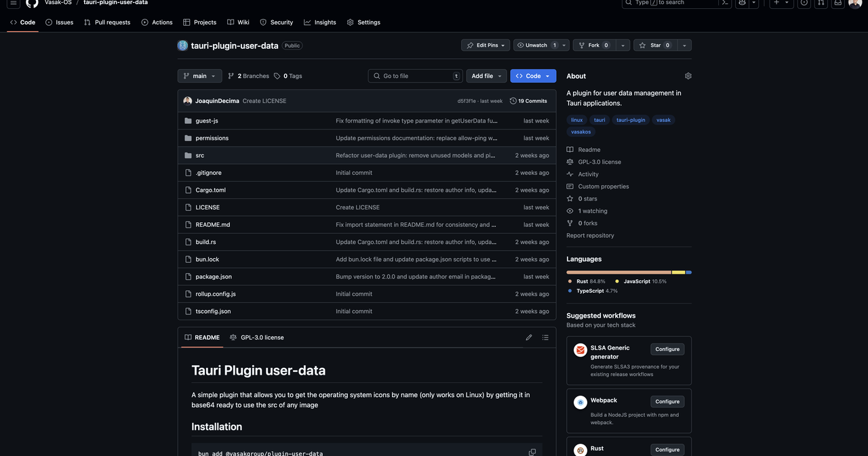868x456 pixels.
Task: Open the Wiki tab
Action: [x=238, y=22]
